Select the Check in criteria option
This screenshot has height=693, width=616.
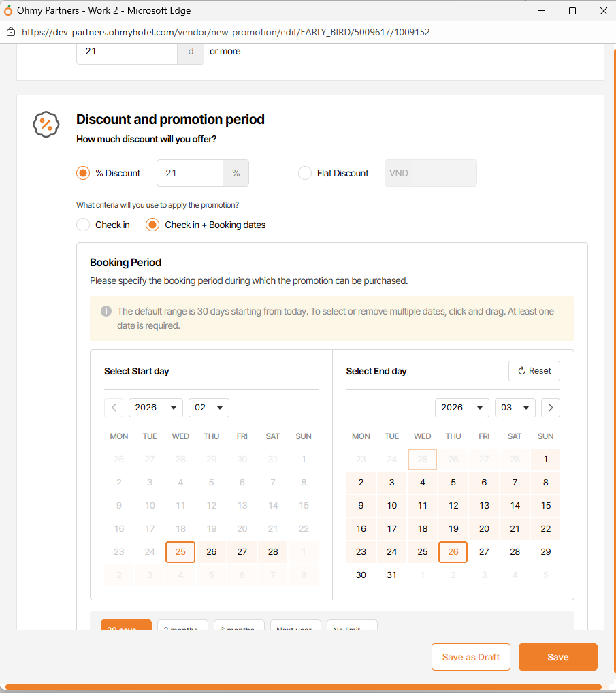[83, 225]
